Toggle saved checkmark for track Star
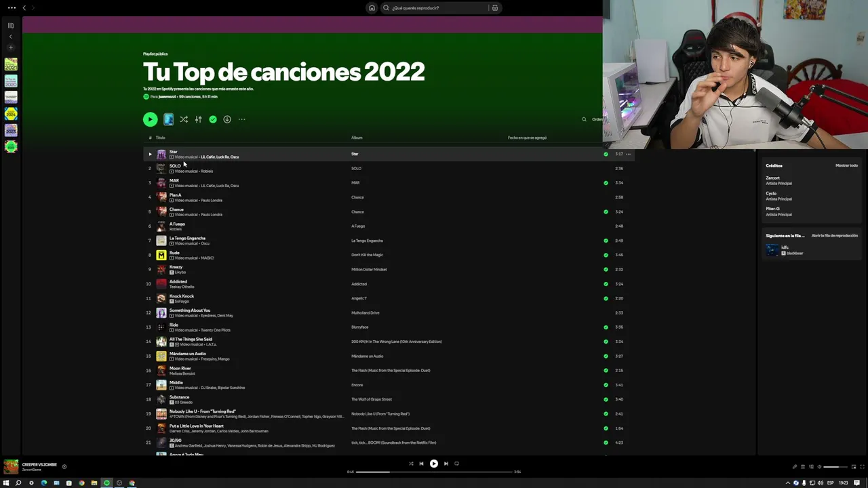This screenshot has width=868, height=488. pos(606,154)
